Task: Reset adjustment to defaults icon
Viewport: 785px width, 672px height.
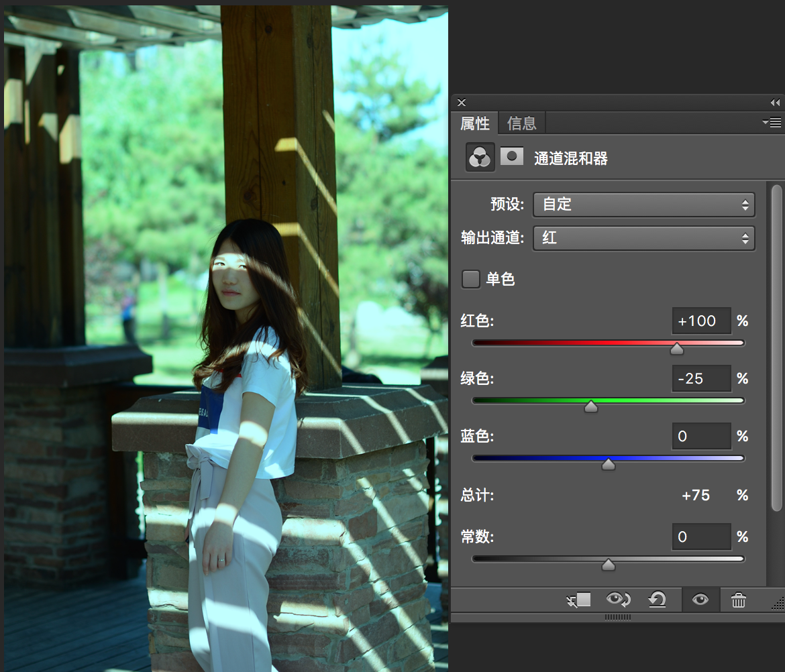Action: (658, 599)
